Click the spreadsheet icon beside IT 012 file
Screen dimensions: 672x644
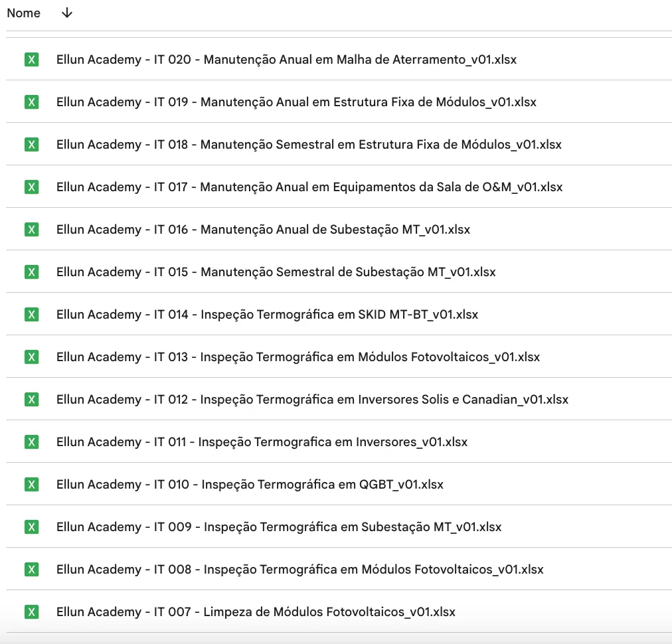coord(31,400)
